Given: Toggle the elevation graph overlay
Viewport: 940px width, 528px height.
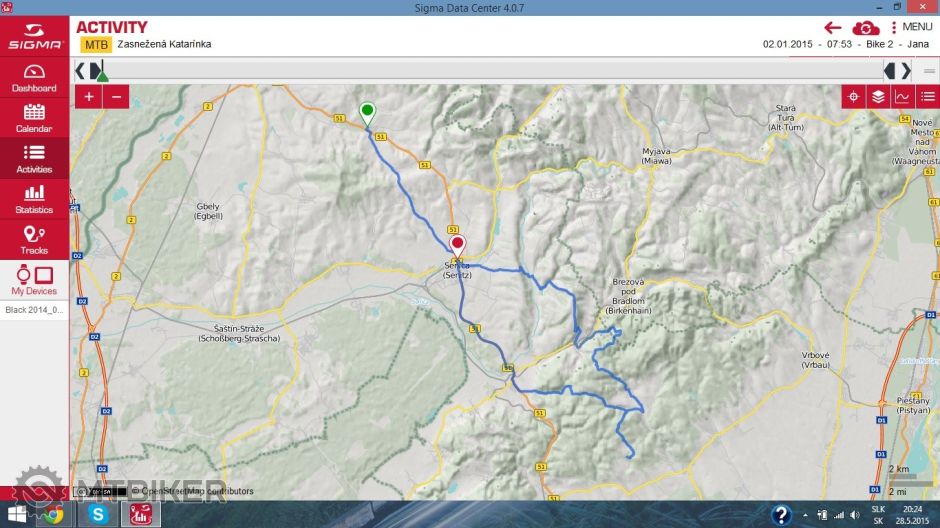Looking at the screenshot, I should point(902,97).
